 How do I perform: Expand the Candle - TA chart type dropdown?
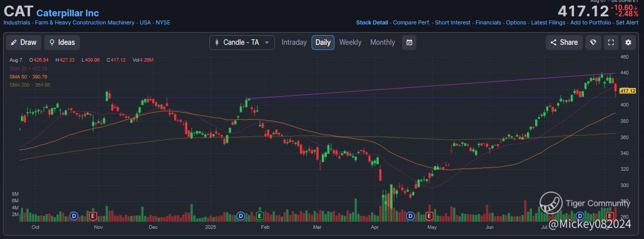[x=242, y=42]
